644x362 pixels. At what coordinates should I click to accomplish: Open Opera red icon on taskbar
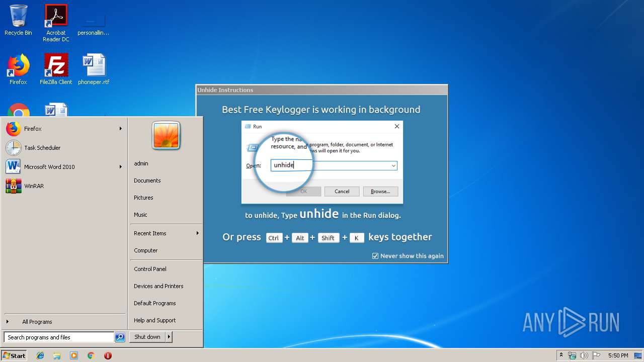[x=108, y=355]
